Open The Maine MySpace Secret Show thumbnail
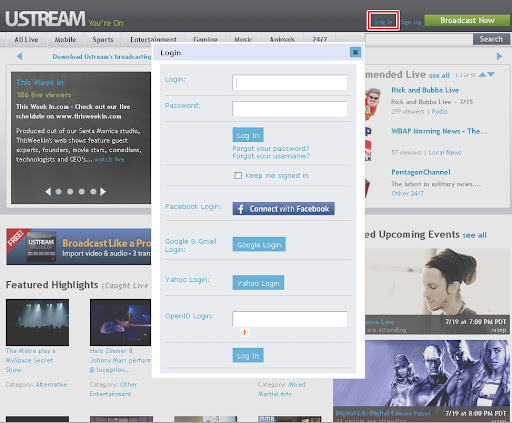This screenshot has height=423, width=512. point(37,322)
